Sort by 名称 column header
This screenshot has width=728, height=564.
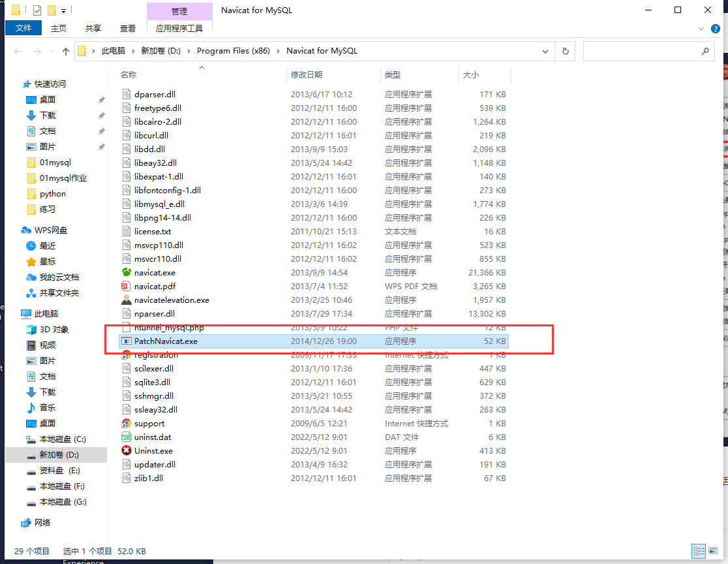pos(129,75)
